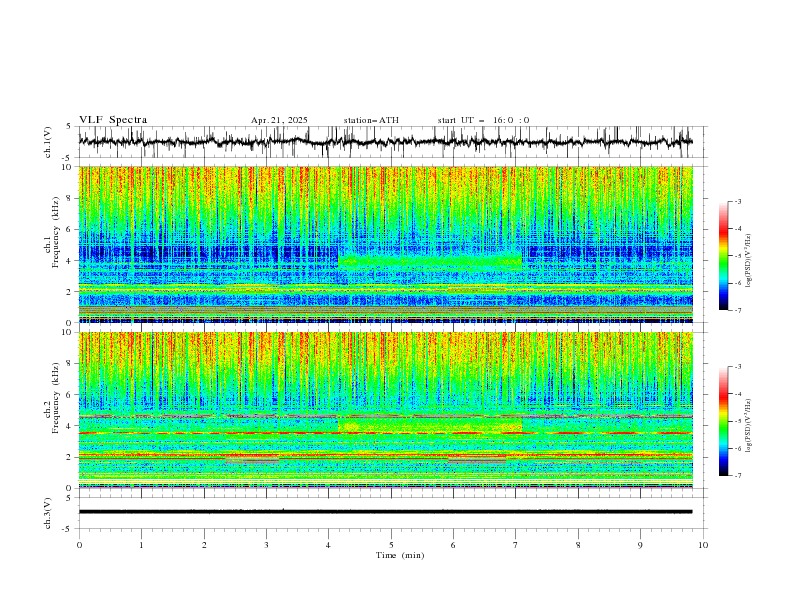
Task: Click the time axis "10" tick at far right
Action: click(703, 545)
